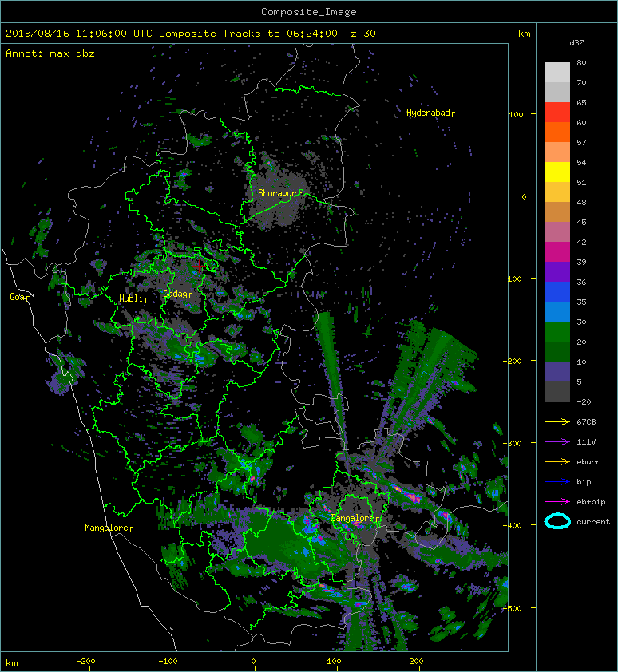Click '06:24:00' time in the header
The image size is (618, 672).
pos(312,34)
